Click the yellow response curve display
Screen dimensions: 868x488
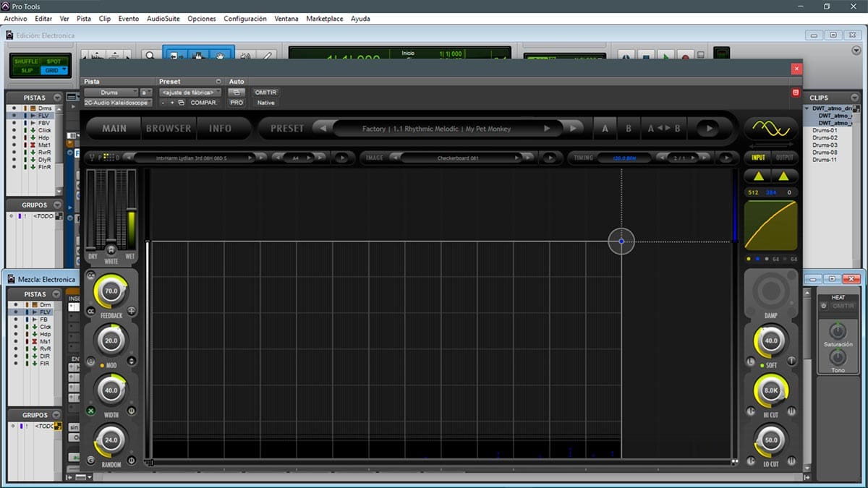[x=771, y=226]
